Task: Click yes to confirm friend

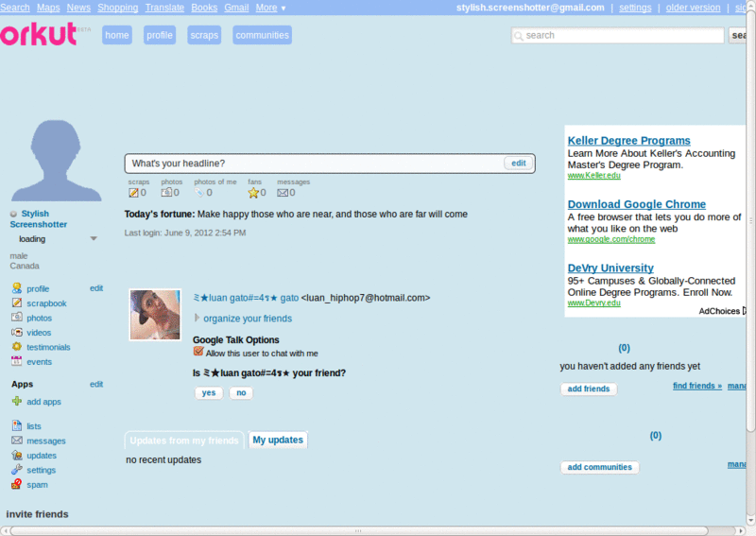Action: 209,392
